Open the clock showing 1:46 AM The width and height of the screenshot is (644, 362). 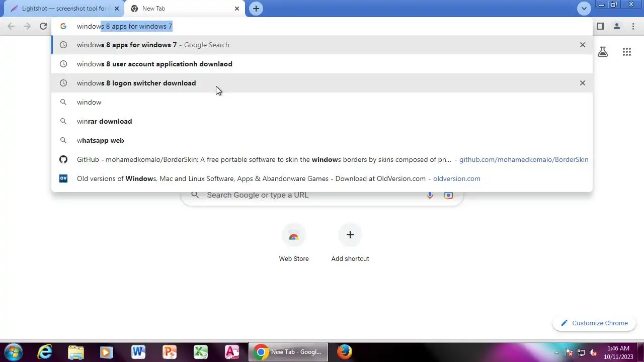tap(618, 352)
